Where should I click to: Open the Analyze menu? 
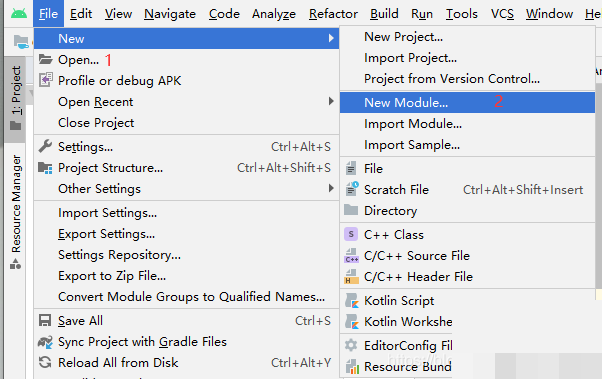click(x=274, y=14)
